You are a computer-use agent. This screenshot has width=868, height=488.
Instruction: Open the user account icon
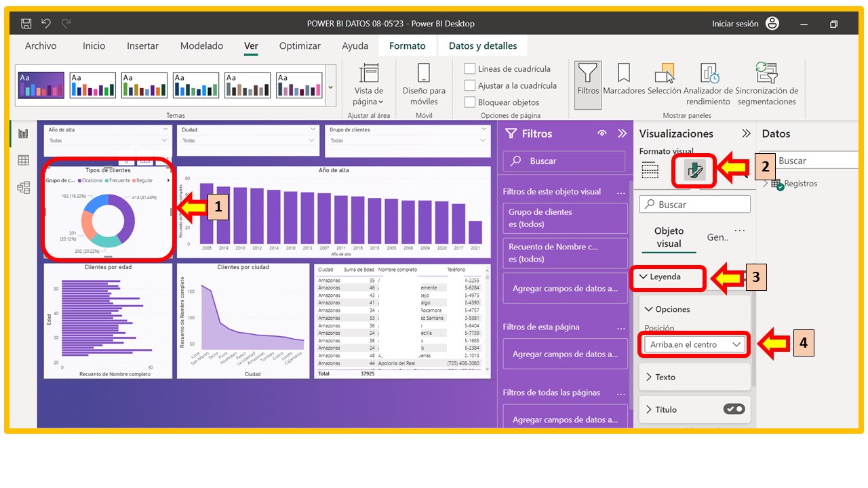pyautogui.click(x=772, y=24)
